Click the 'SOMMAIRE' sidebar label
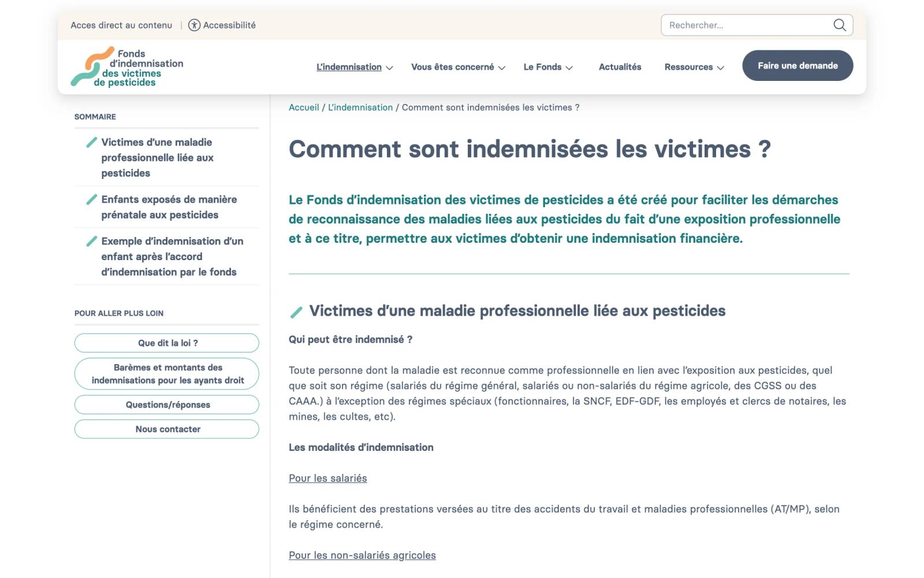 (95, 117)
